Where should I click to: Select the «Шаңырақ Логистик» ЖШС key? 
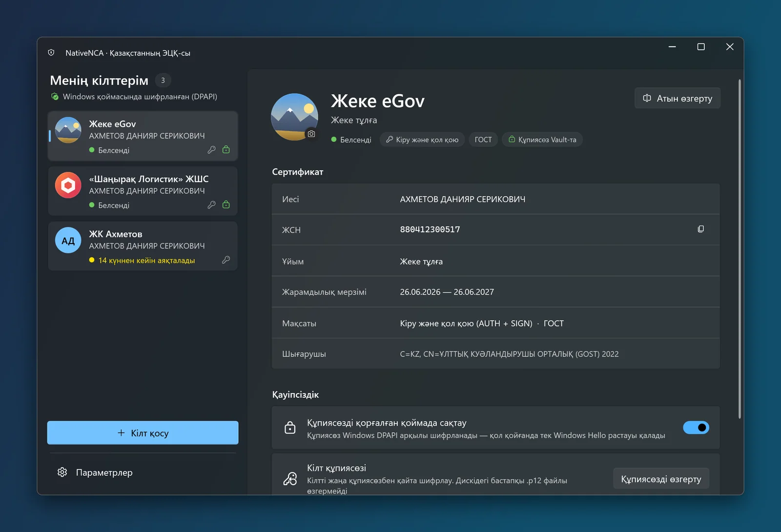point(143,191)
